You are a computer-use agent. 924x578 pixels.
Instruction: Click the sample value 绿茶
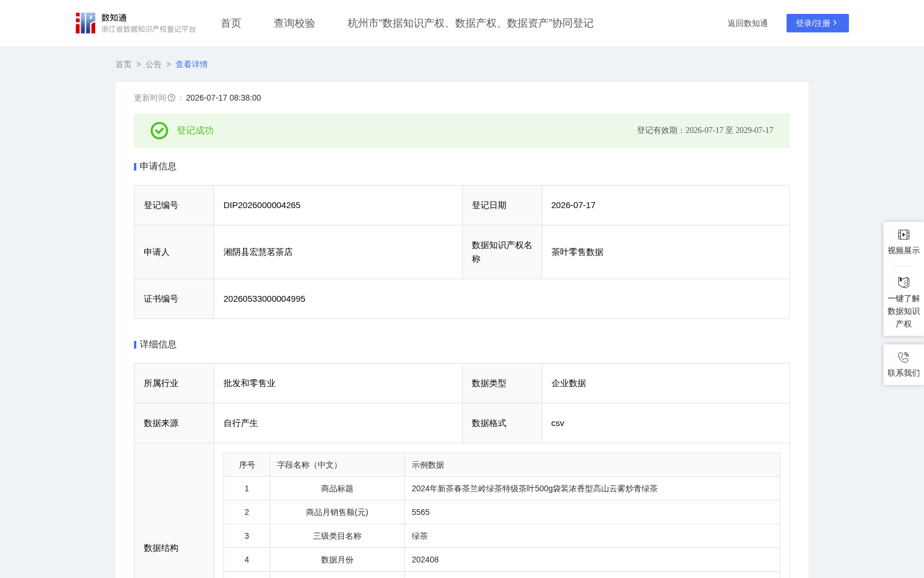tap(420, 536)
